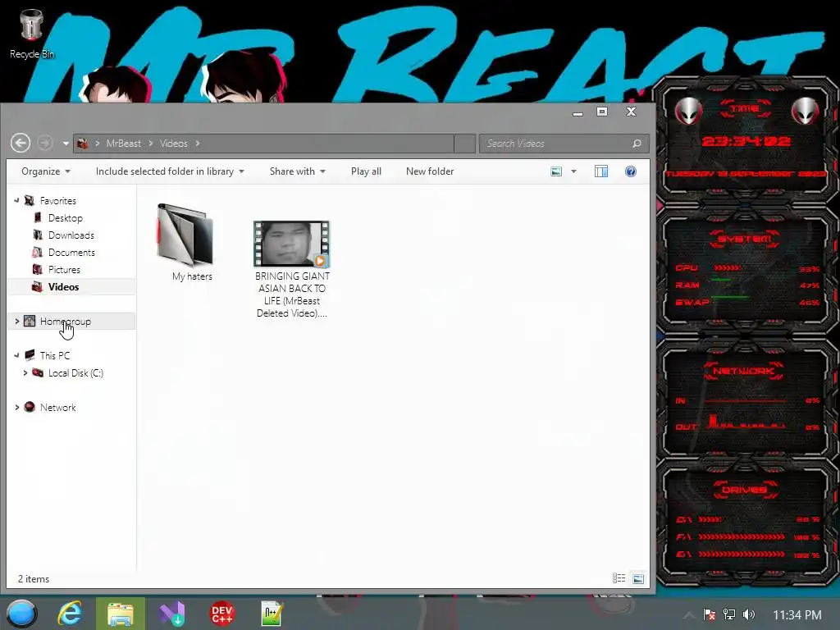Screen dimensions: 840x630
Task: Click the Action Center flag tray icon
Action: 709,614
